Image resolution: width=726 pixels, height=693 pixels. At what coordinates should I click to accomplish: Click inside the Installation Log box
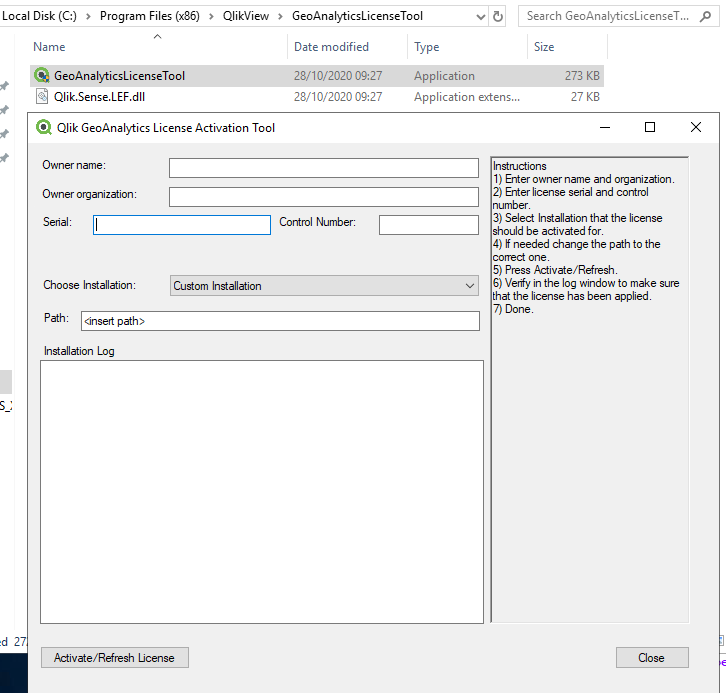[x=262, y=492]
